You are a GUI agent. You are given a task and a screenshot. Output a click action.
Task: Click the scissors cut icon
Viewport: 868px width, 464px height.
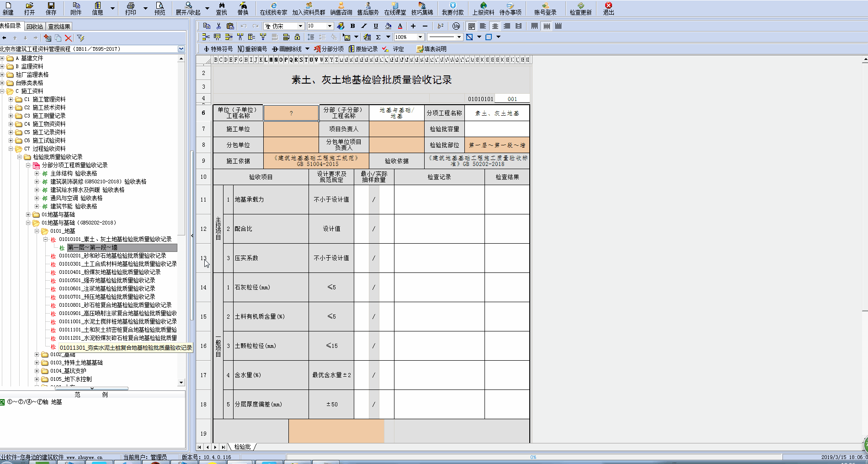pos(218,26)
